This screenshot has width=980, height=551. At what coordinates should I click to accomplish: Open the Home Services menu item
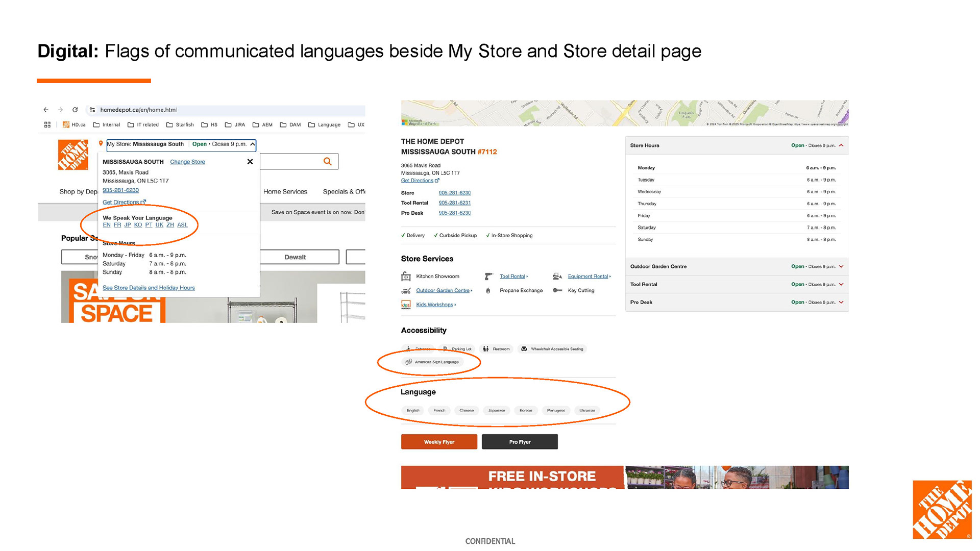pos(285,192)
